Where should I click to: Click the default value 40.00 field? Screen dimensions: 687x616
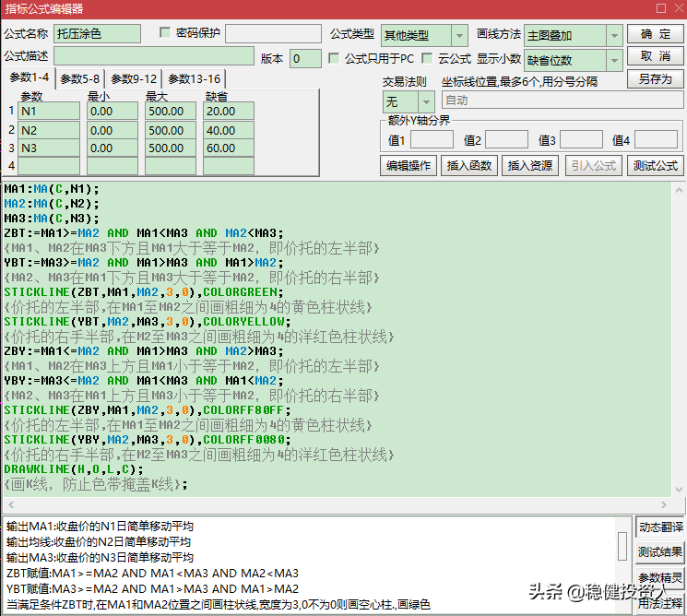pos(229,131)
